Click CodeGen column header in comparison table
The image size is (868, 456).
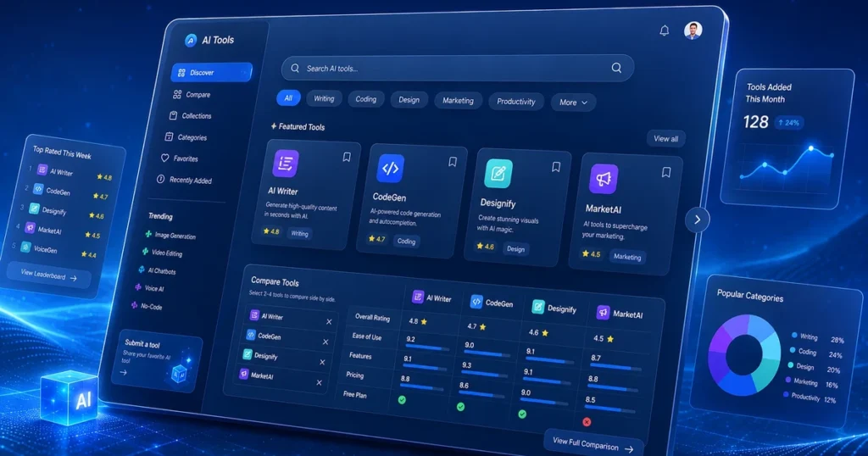(492, 303)
